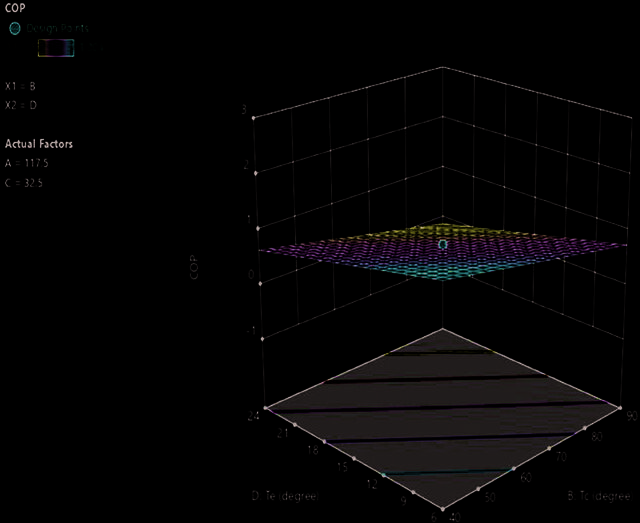Click the 'X2 = D' label
The height and width of the screenshot is (523, 640).
click(21, 105)
